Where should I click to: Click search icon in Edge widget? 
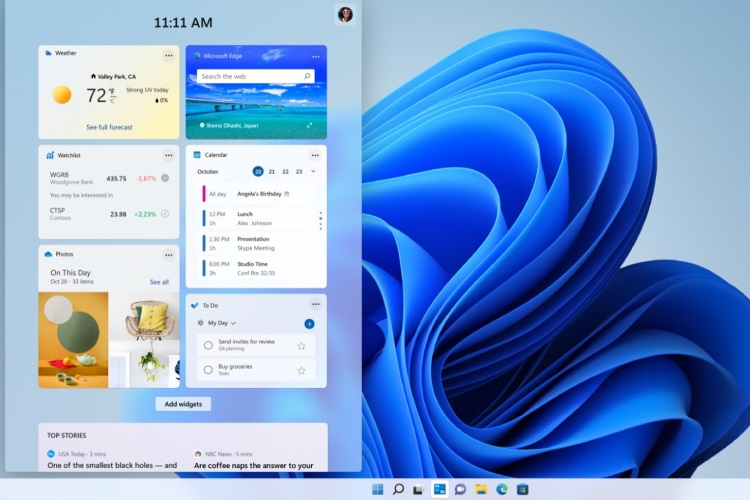point(307,76)
